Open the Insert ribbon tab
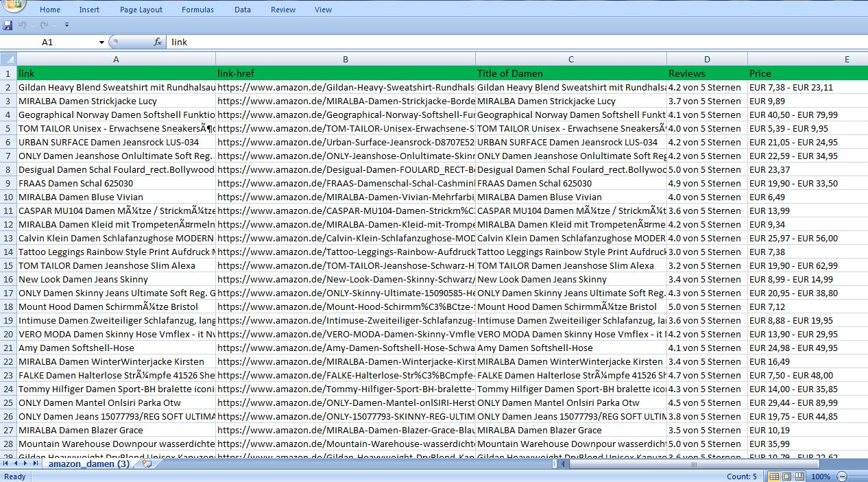The width and height of the screenshot is (868, 482). 89,10
